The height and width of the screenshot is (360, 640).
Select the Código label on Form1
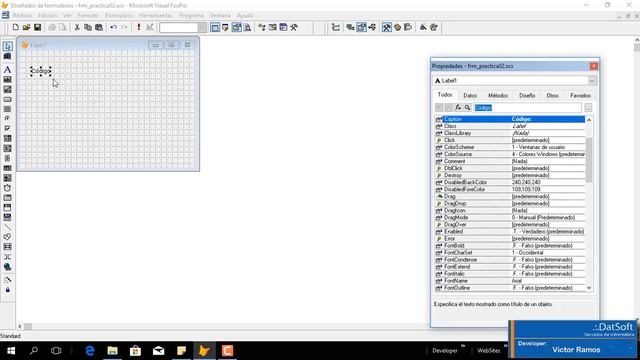pyautogui.click(x=40, y=71)
